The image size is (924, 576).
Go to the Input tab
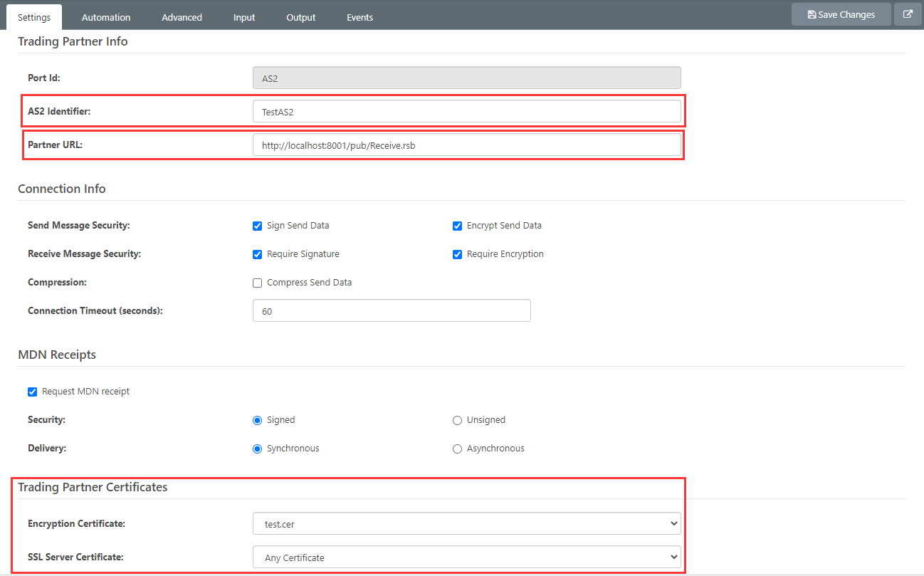tap(244, 17)
